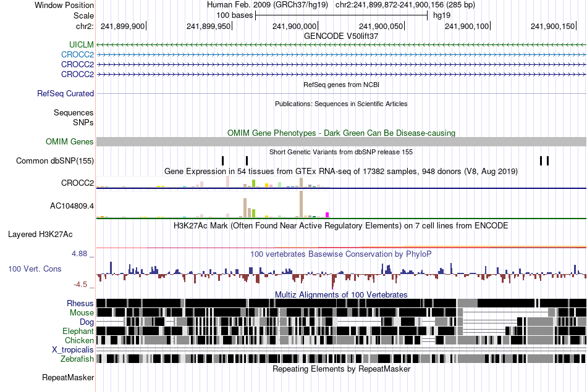Click the Sequences track label
The image size is (587, 392).
(x=74, y=112)
